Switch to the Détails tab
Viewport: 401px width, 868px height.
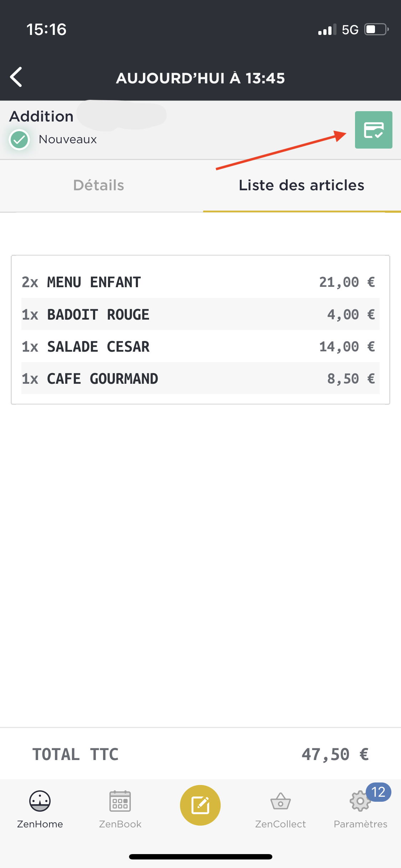[x=99, y=185]
